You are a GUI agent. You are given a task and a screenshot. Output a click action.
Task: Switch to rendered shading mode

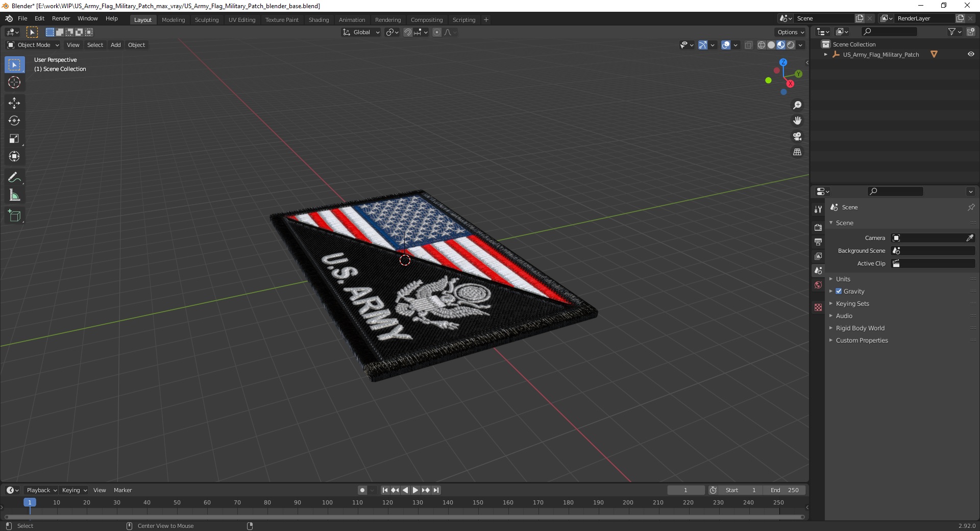coord(791,45)
